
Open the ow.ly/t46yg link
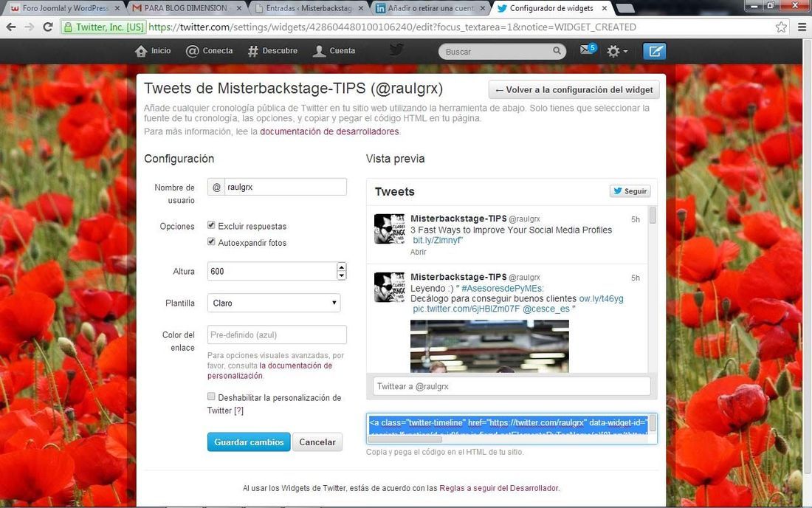601,299
